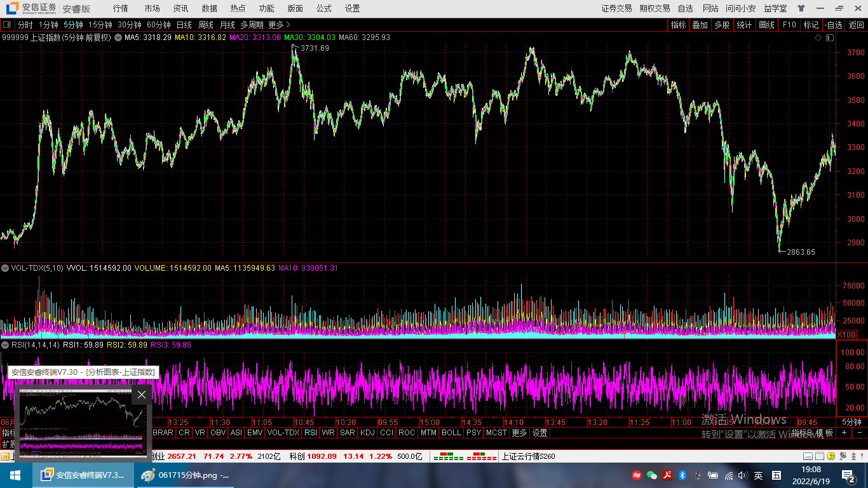868x488 pixels.
Task: Open the RSI indicator dropdown arrow
Action: pyautogui.click(x=6, y=345)
